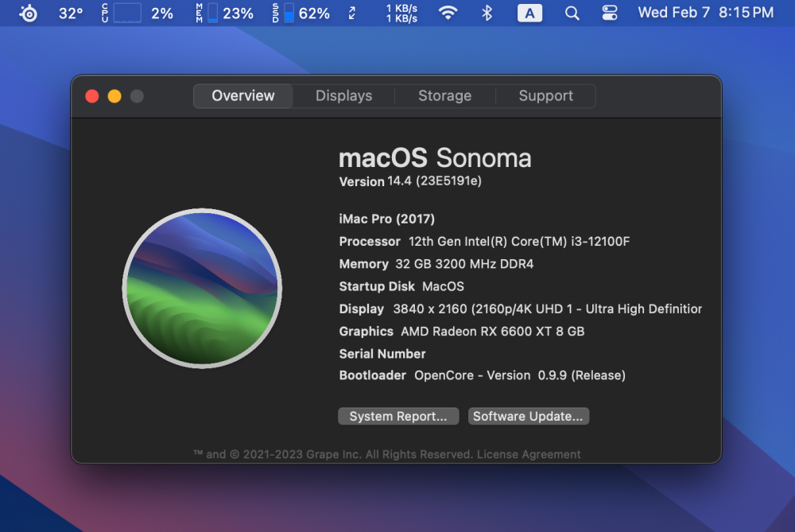Click the memory 23% percentage text
The width and height of the screenshot is (795, 532).
(238, 14)
